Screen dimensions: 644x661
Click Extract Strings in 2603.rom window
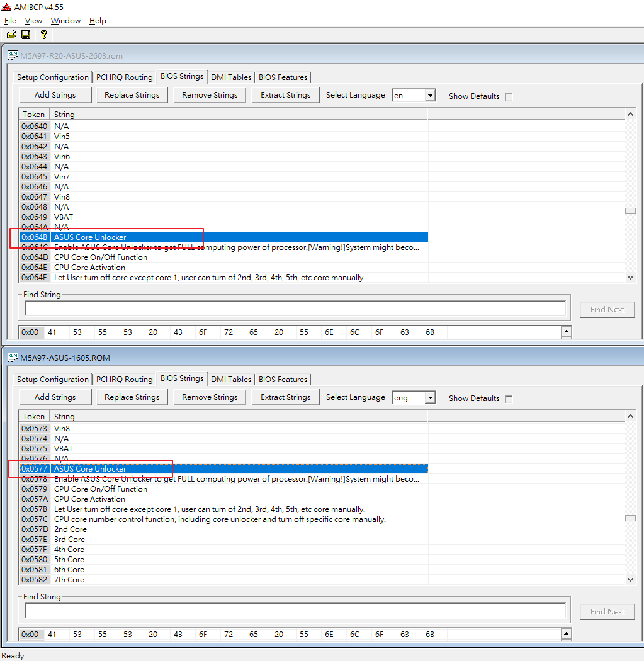tap(285, 95)
